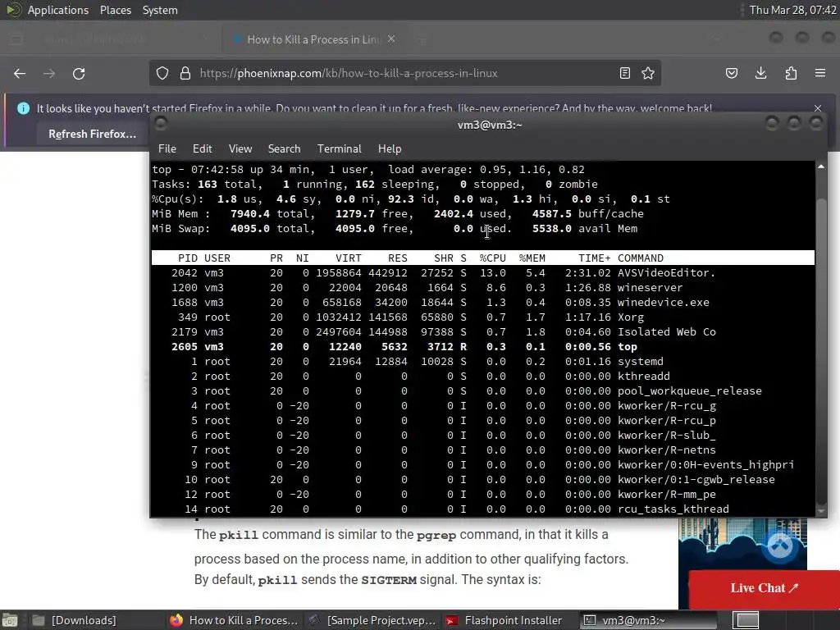The image size is (840, 630).
Task: Open the Pocket save icon
Action: pyautogui.click(x=731, y=73)
